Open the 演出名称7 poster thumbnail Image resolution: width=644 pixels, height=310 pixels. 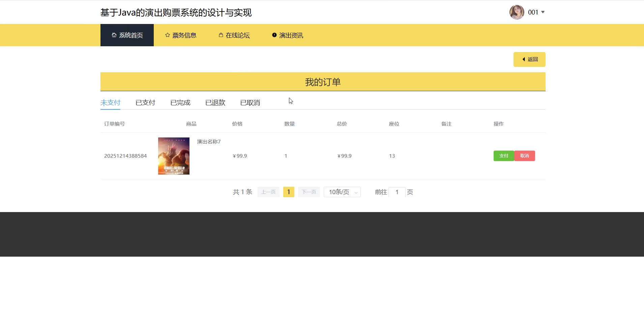coord(174,156)
